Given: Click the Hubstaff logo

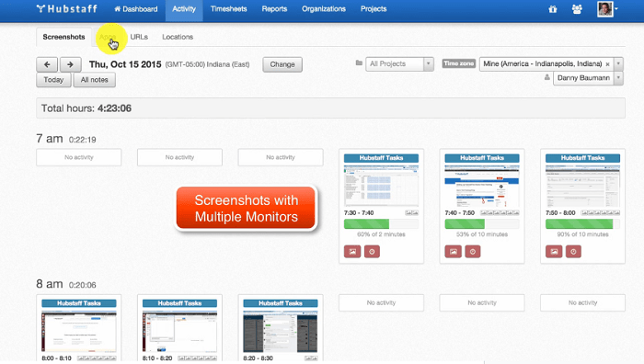Looking at the screenshot, I should 66,8.
